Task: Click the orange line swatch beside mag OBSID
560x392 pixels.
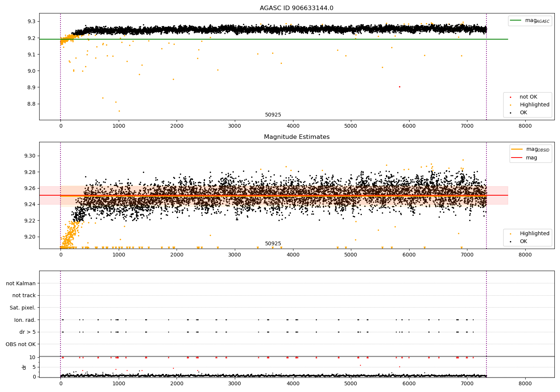Action: tap(517, 149)
